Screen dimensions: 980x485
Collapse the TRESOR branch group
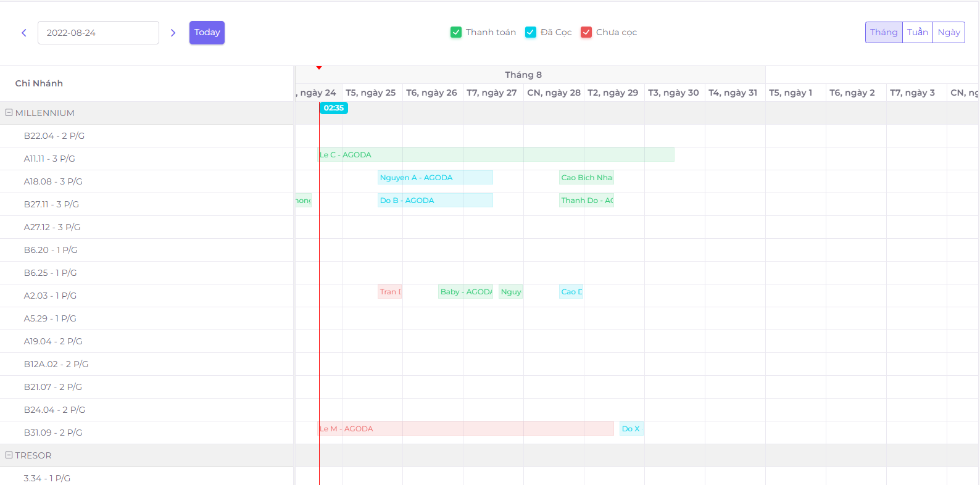pyautogui.click(x=9, y=455)
